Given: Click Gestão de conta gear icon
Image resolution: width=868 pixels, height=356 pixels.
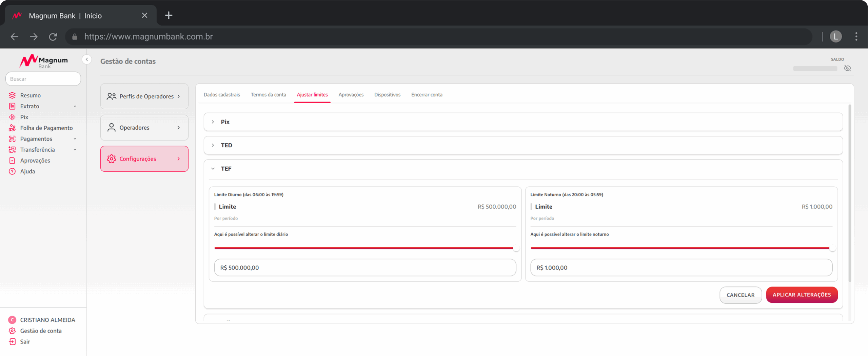Looking at the screenshot, I should pos(12,331).
